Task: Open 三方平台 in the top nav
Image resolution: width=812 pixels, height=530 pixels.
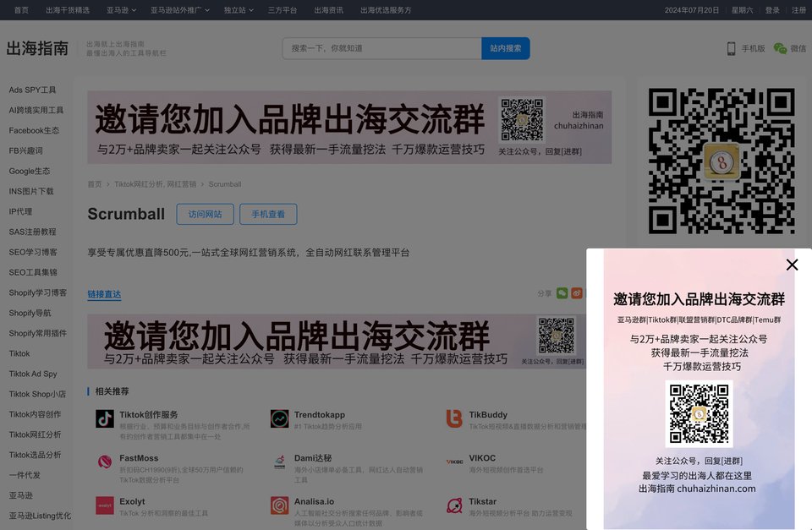Action: click(x=283, y=10)
